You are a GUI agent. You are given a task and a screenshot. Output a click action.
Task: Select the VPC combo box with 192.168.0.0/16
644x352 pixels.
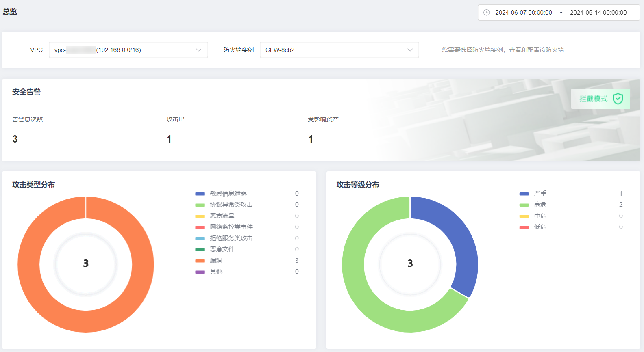pyautogui.click(x=128, y=50)
